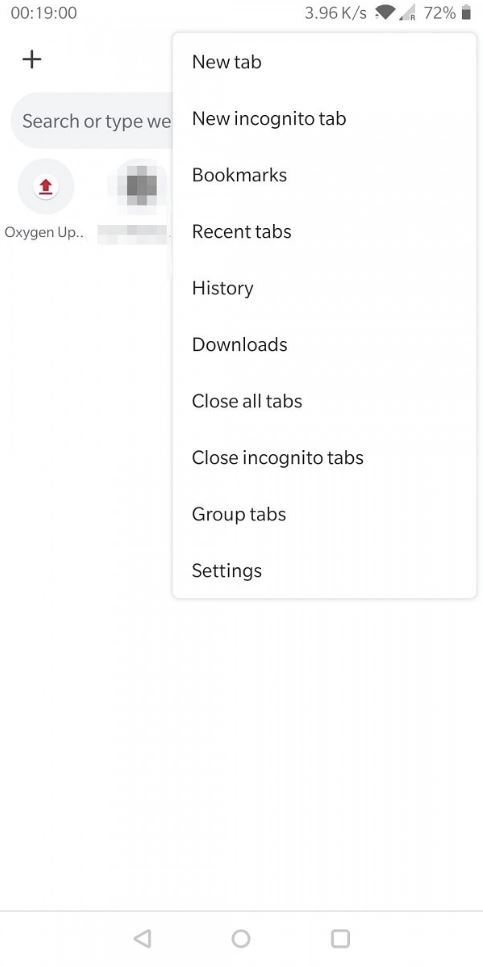Viewport: 483px width, 967px height.
Task: Open History from the menu
Action: 324,288
